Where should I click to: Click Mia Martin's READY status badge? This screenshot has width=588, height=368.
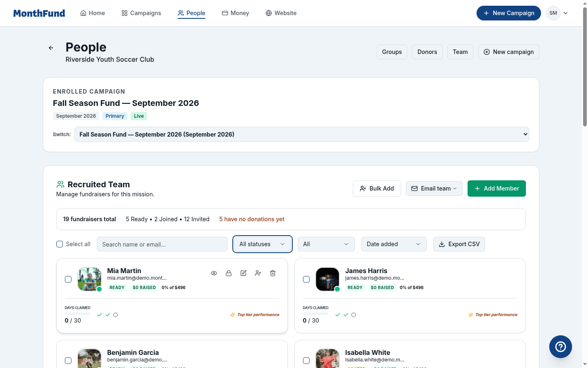[x=117, y=287]
